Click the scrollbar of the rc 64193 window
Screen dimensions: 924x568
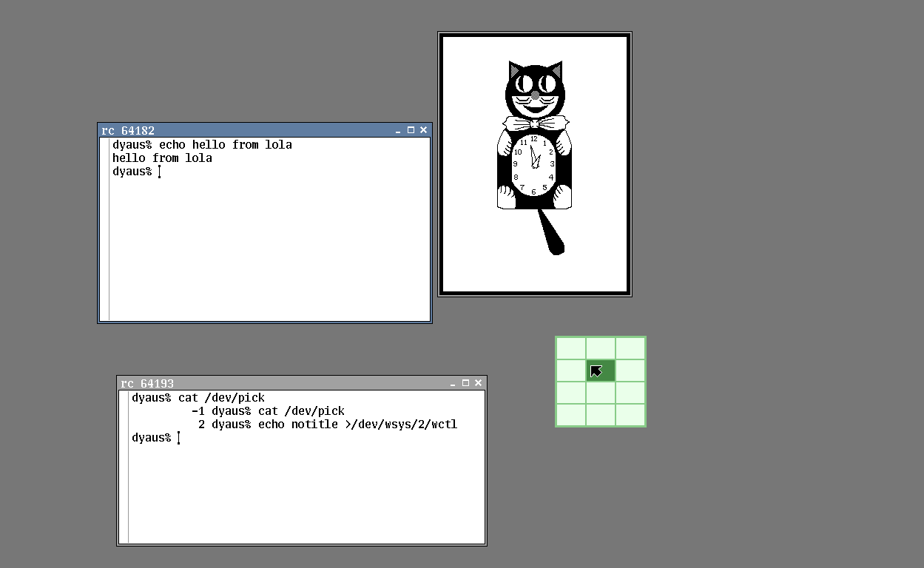[x=124, y=467]
